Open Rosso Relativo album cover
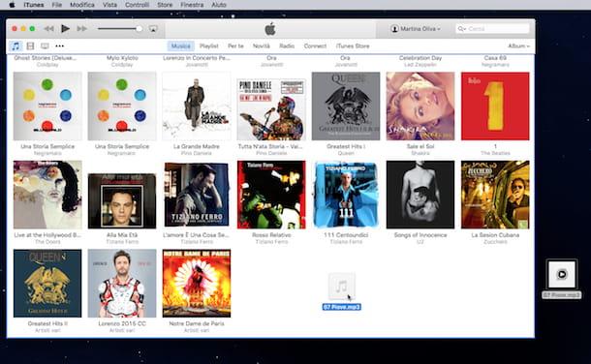Screen dimensions: 591x364 pyautogui.click(x=271, y=195)
